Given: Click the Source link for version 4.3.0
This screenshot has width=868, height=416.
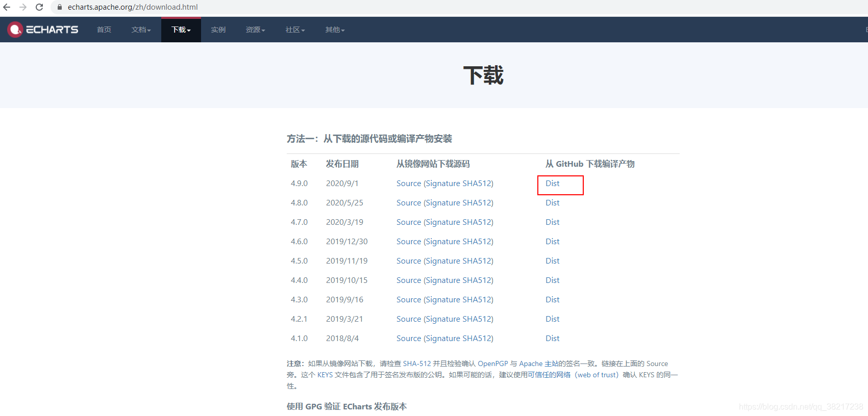Looking at the screenshot, I should coord(409,300).
